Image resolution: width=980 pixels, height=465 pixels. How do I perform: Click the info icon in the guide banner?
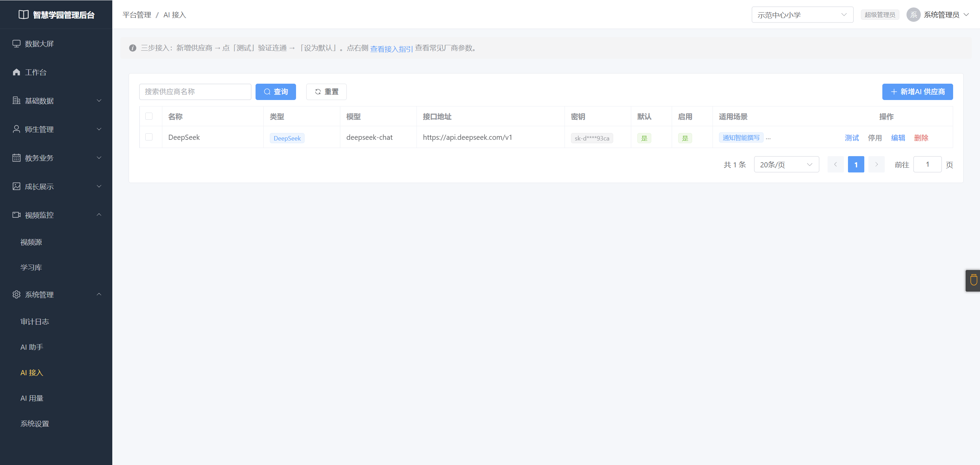tap(132, 48)
